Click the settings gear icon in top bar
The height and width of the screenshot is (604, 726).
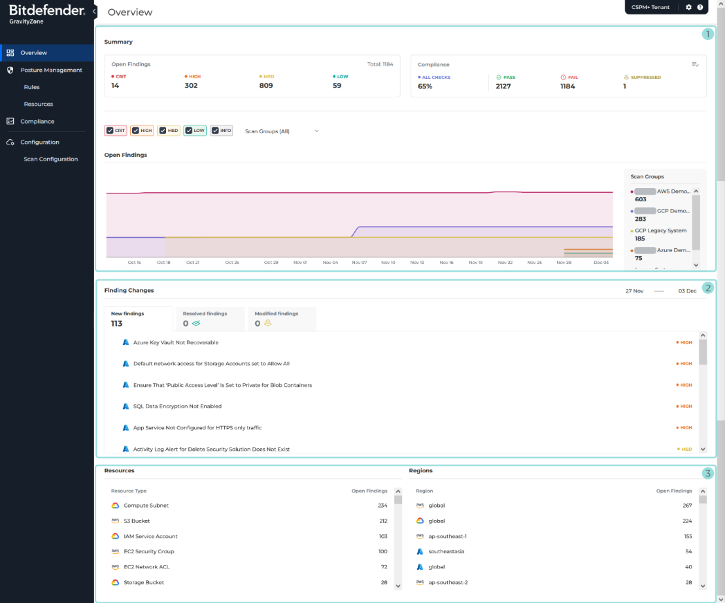click(x=688, y=7)
